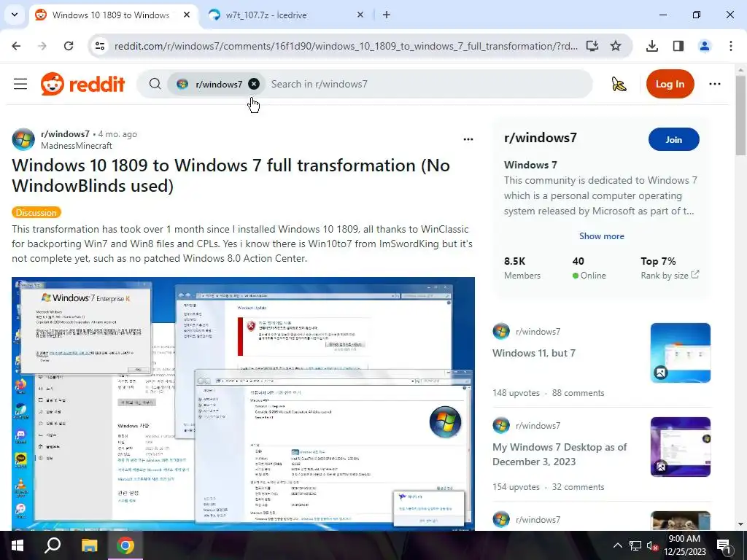Image resolution: width=747 pixels, height=560 pixels.
Task: Open the Chrome three-dot menu
Action: pos(731,46)
